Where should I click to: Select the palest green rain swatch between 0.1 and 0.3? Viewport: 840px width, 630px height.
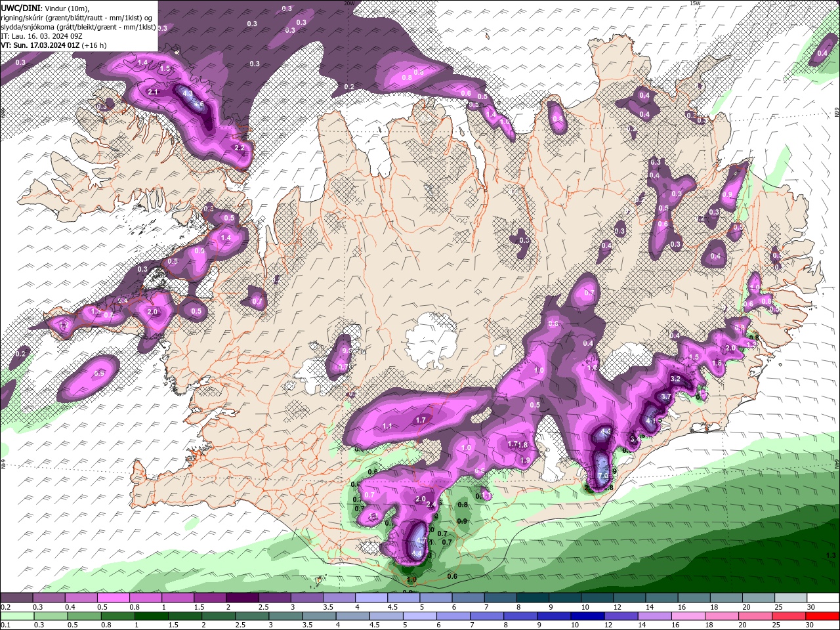(x=16, y=616)
